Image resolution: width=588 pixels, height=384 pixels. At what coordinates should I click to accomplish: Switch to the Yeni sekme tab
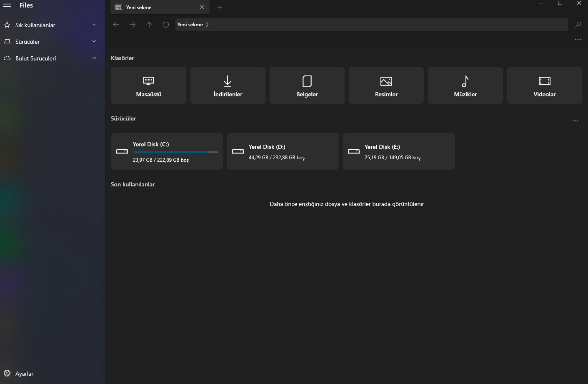(160, 7)
